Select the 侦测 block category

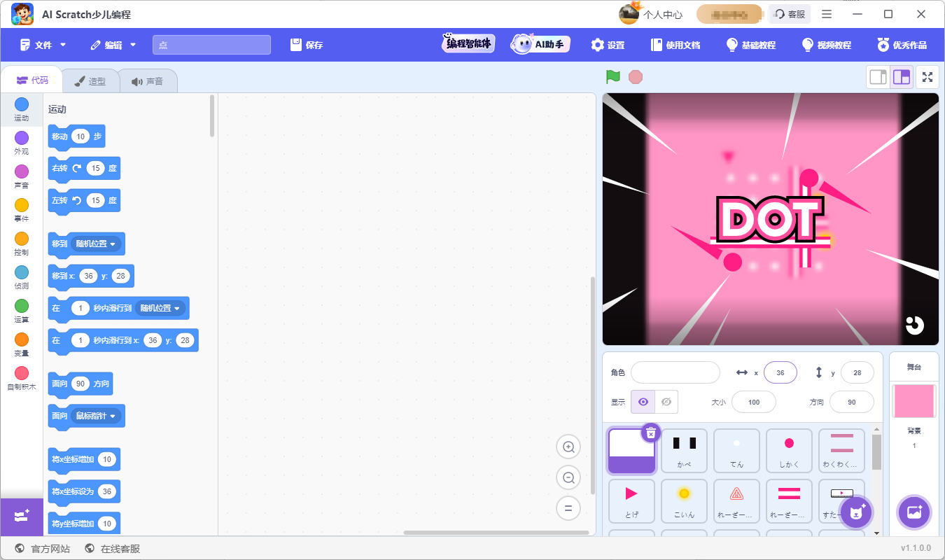(22, 278)
